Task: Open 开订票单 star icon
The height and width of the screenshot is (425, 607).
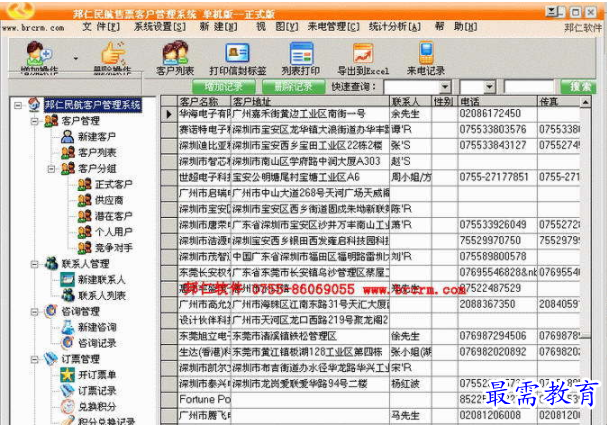Action: 67,374
